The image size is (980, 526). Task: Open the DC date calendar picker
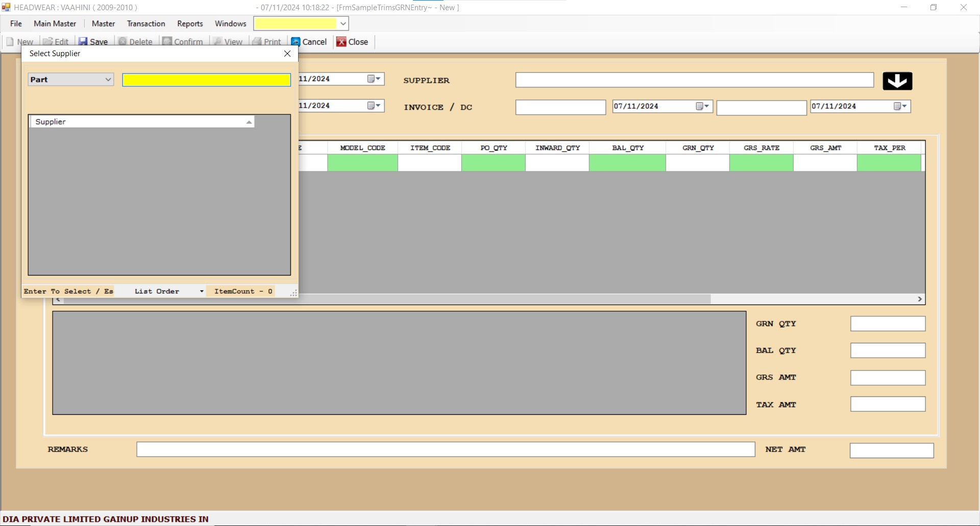click(x=900, y=106)
